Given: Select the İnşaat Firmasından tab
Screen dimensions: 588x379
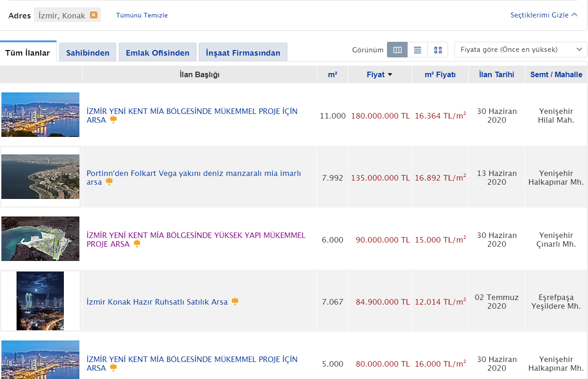Looking at the screenshot, I should [x=243, y=53].
